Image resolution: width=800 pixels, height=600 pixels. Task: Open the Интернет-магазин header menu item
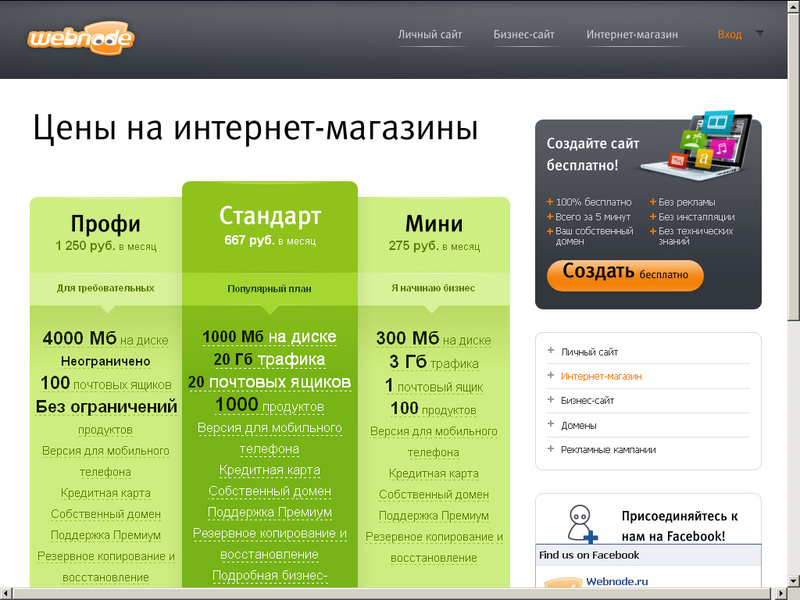click(x=632, y=35)
